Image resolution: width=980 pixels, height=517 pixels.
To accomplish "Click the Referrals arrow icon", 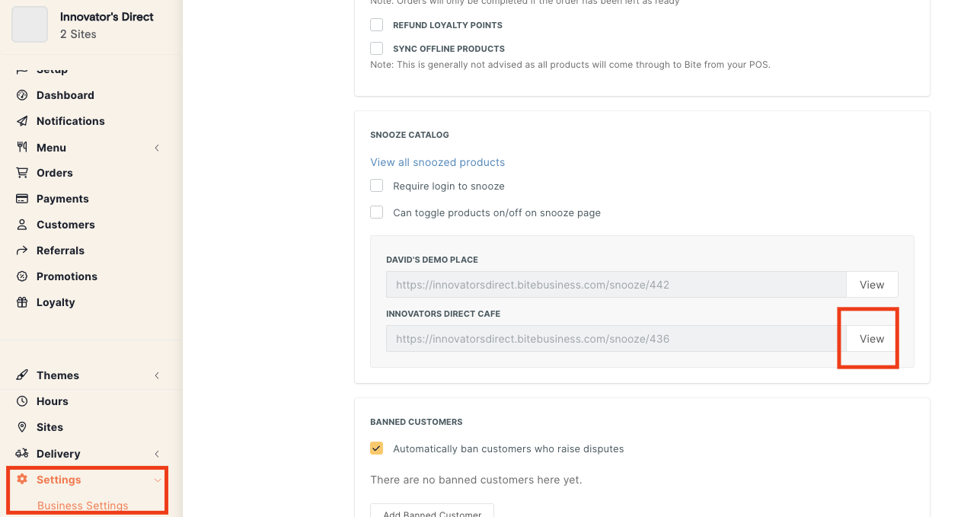I will (22, 251).
